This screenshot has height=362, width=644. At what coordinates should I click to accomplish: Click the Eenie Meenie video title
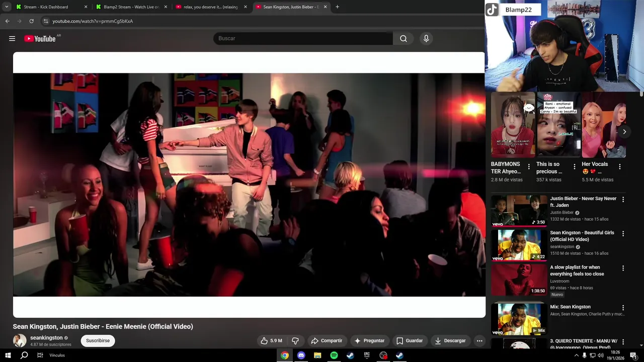pyautogui.click(x=103, y=326)
